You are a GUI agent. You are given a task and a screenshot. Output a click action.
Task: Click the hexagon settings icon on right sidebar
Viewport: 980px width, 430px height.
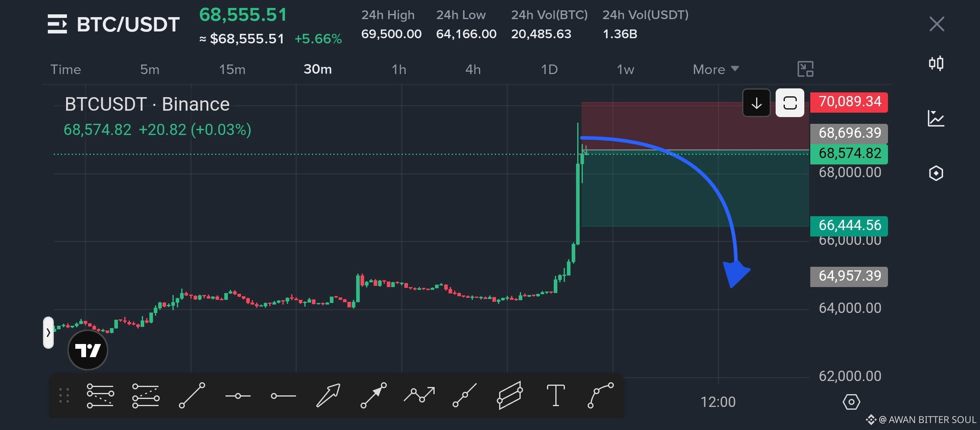pyautogui.click(x=936, y=173)
